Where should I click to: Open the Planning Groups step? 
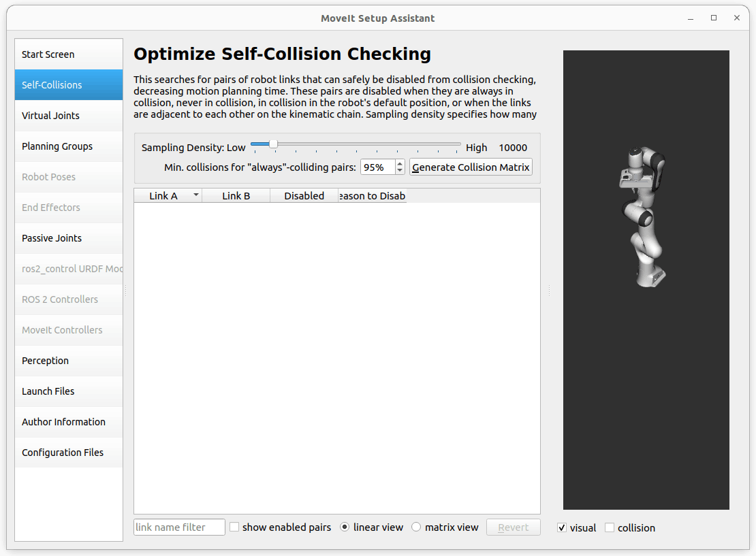[x=69, y=146]
